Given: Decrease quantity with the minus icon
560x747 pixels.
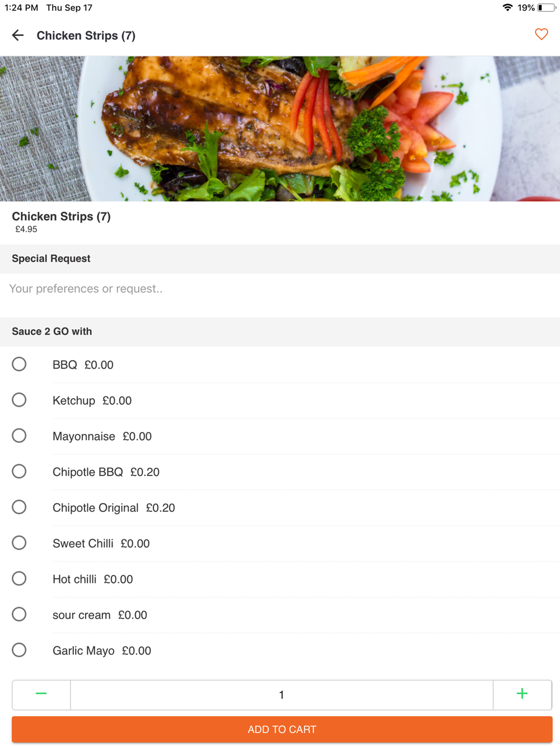Looking at the screenshot, I should [x=41, y=694].
